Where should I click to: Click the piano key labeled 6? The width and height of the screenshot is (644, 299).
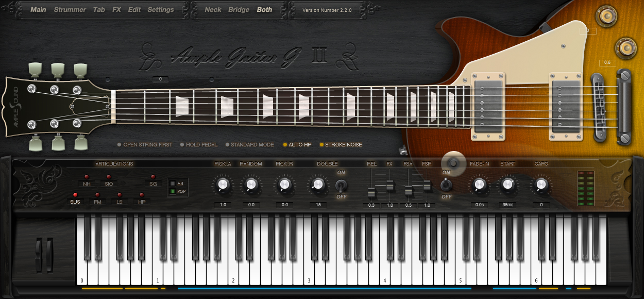536,251
